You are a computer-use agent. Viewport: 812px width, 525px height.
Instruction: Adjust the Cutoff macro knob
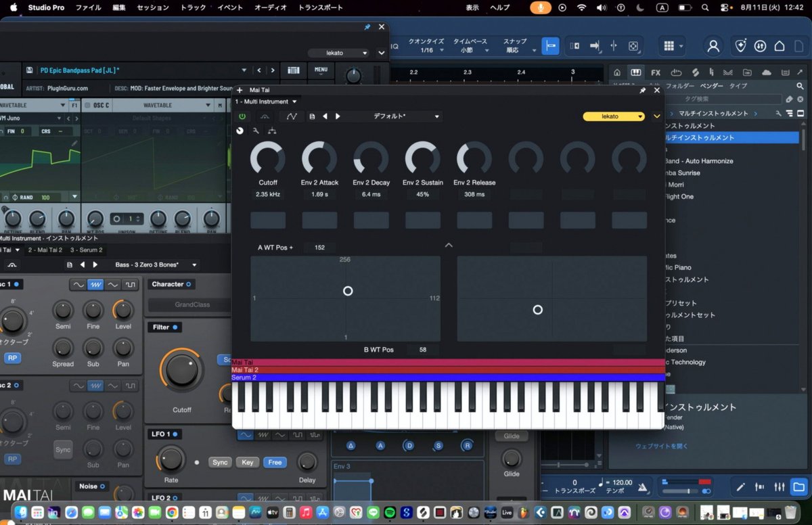coord(268,158)
